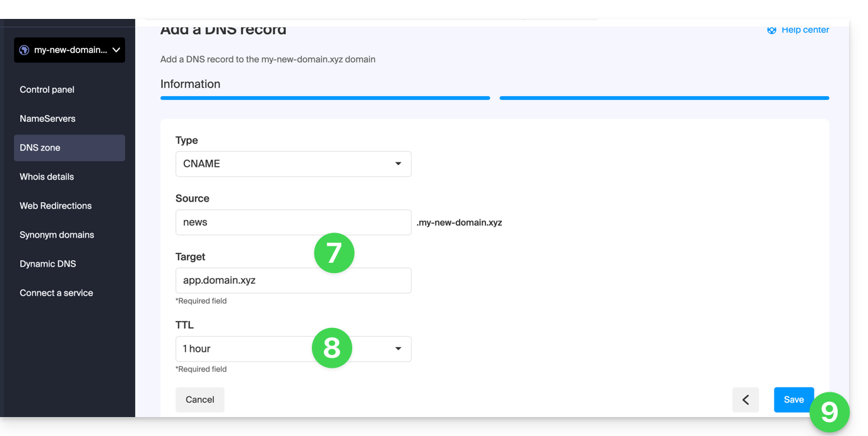This screenshot has width=868, height=436.
Task: Expand the TTL dropdown set to 1 hour
Action: [293, 349]
